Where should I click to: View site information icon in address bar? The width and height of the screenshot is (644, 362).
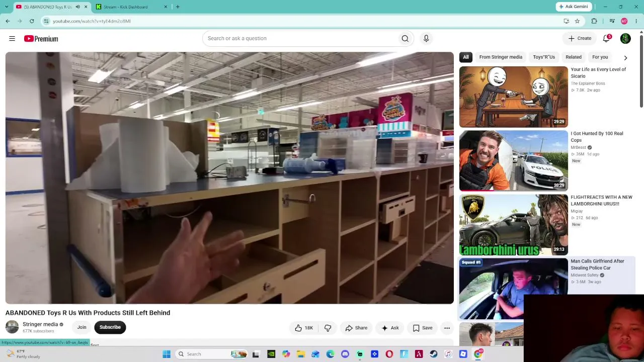[x=46, y=21]
